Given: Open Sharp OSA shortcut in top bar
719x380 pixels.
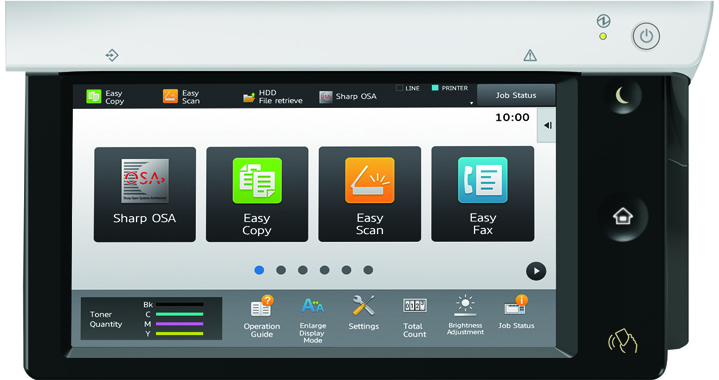Looking at the screenshot, I should coord(348,96).
